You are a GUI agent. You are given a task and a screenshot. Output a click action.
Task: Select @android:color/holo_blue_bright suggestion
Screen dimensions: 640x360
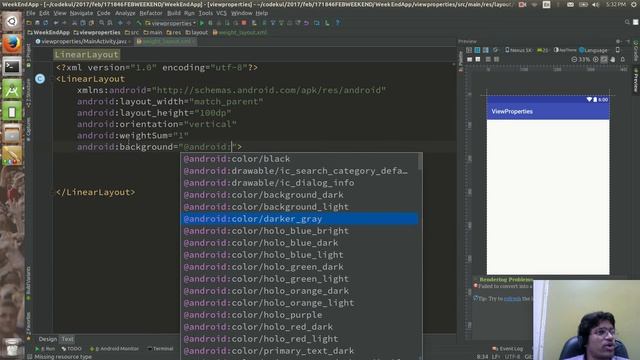[299, 231]
